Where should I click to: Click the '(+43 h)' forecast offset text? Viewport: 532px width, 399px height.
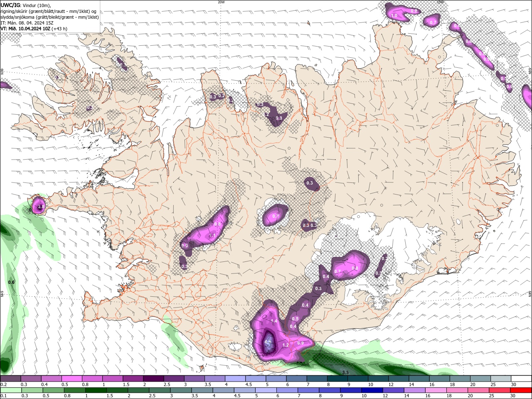click(60, 29)
